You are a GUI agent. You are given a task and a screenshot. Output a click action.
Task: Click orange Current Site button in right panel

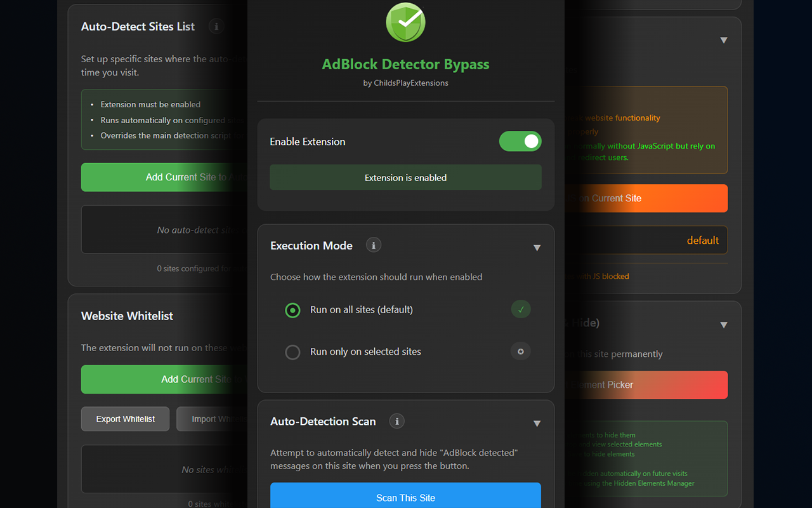pos(646,198)
